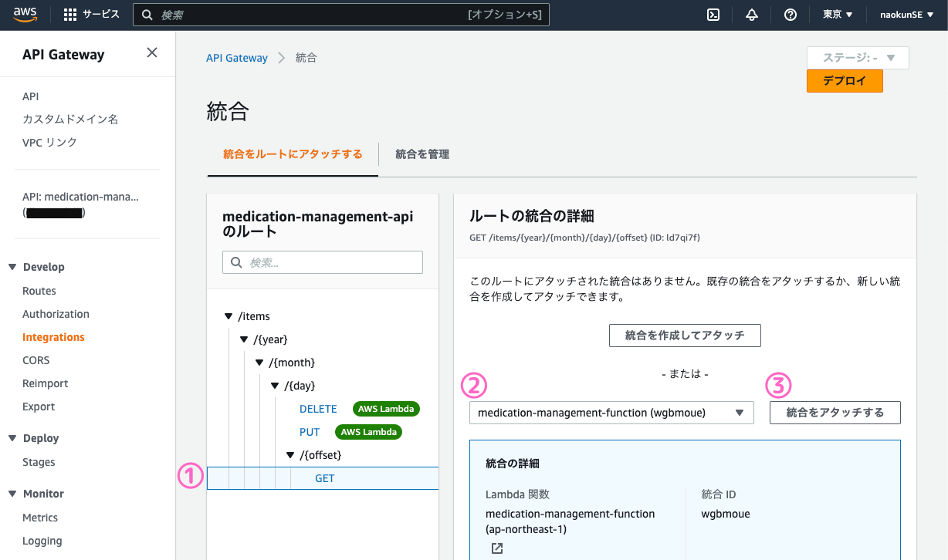Go to Authorization in the sidebar

(56, 314)
